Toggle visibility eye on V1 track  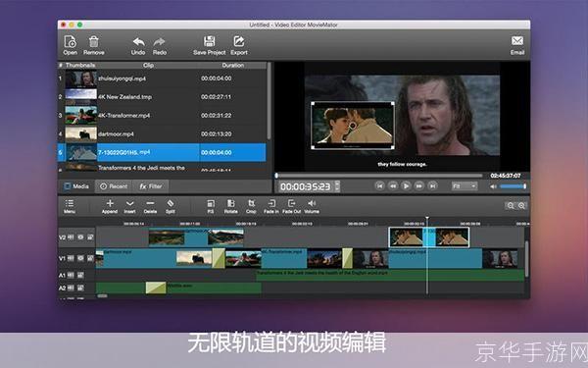click(x=80, y=258)
